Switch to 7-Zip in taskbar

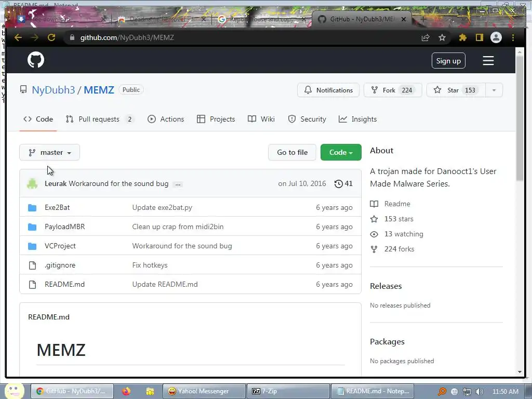288,391
